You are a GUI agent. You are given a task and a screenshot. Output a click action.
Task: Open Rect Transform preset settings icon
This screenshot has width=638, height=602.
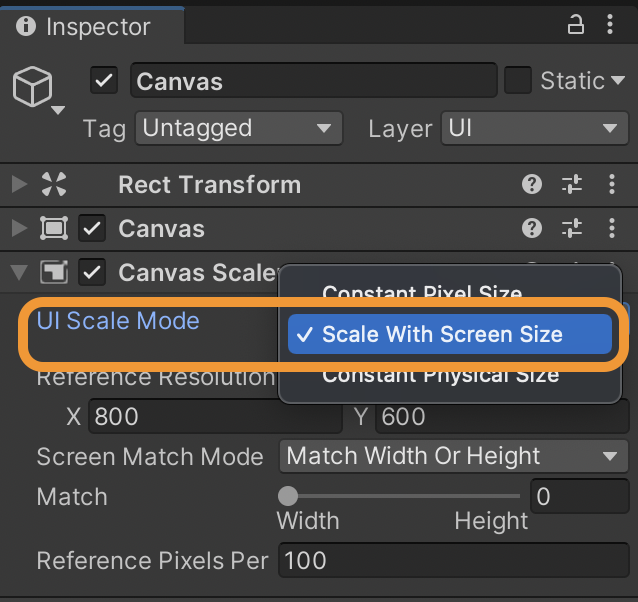(x=572, y=185)
